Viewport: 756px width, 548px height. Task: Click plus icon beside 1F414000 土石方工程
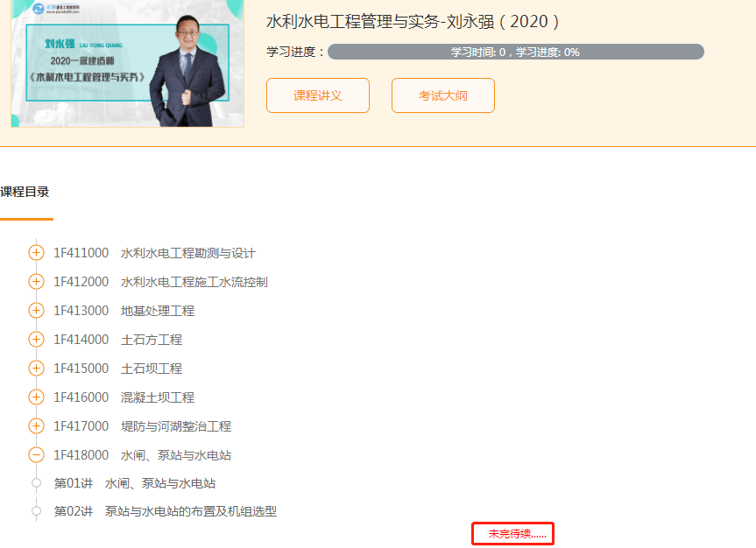(36, 340)
